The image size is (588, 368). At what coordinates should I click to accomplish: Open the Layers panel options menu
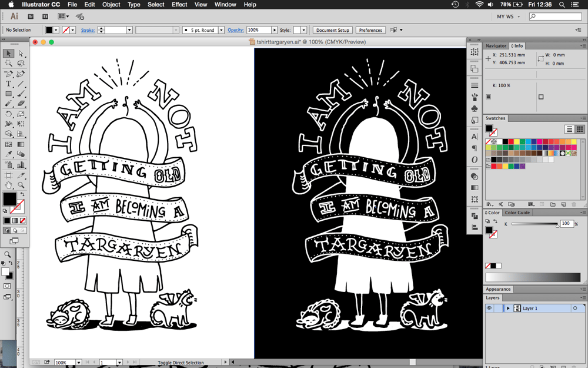(x=582, y=298)
